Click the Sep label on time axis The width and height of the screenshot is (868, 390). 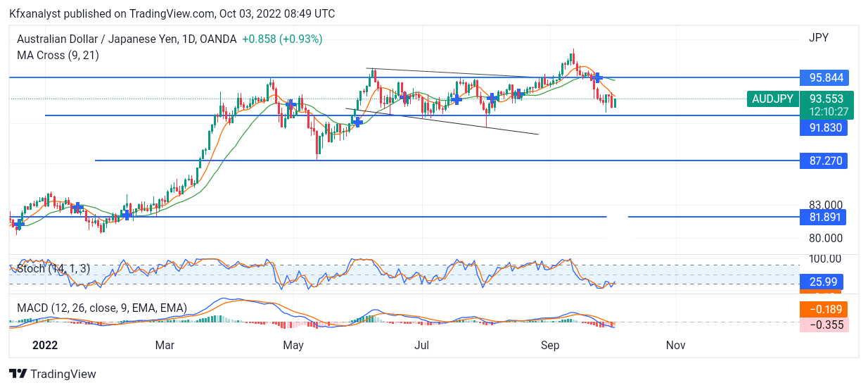(x=550, y=345)
